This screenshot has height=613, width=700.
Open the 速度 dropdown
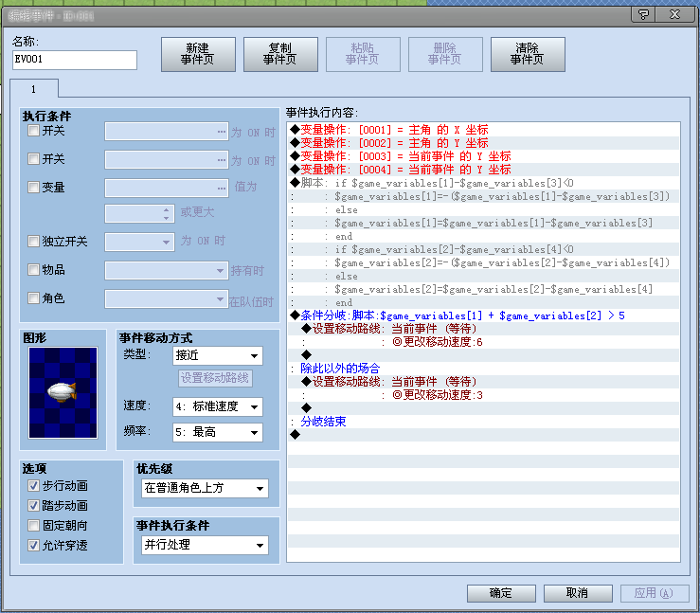pyautogui.click(x=218, y=406)
